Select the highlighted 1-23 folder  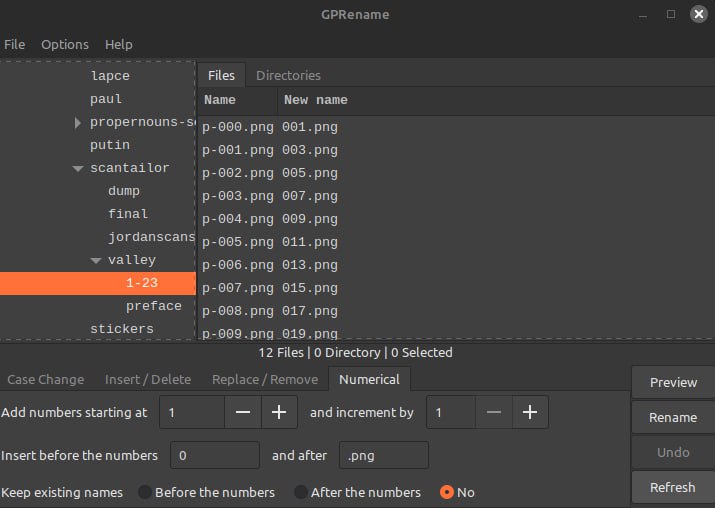click(98, 283)
